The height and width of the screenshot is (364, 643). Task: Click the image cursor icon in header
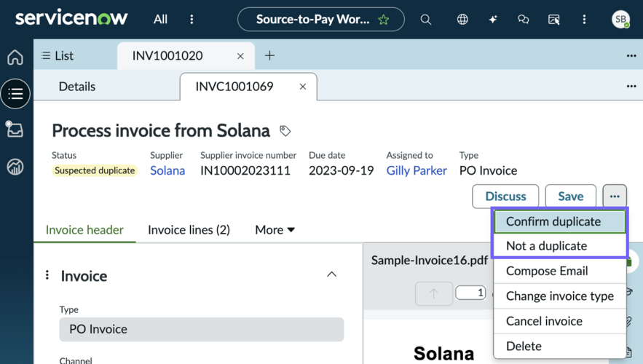tap(553, 19)
